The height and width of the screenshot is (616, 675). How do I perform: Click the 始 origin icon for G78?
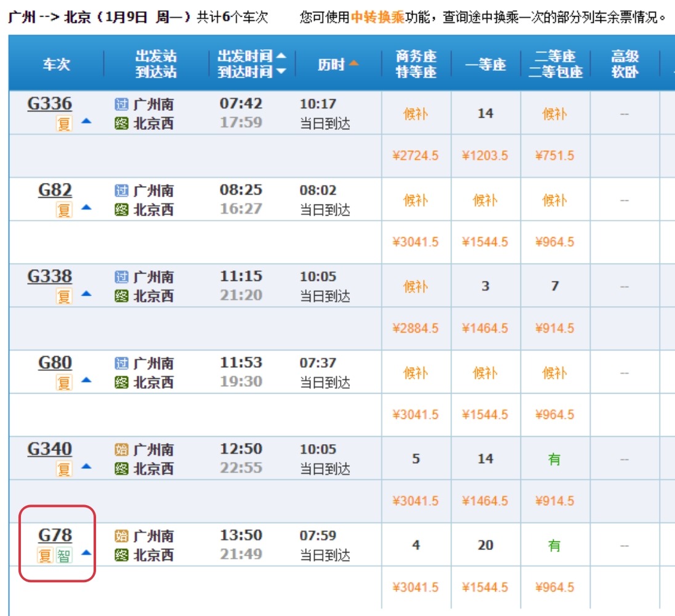[x=121, y=536]
